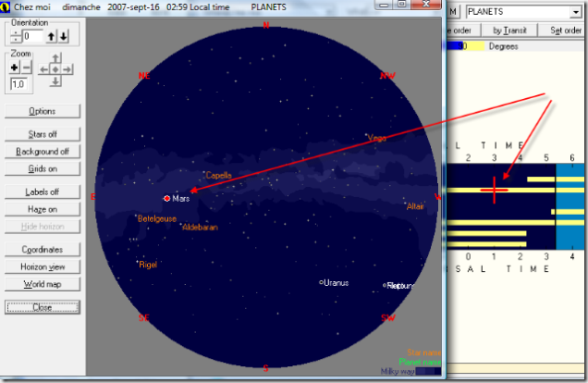Image resolution: width=588 pixels, height=383 pixels.
Task: Pan the sky view down
Action: (55, 81)
